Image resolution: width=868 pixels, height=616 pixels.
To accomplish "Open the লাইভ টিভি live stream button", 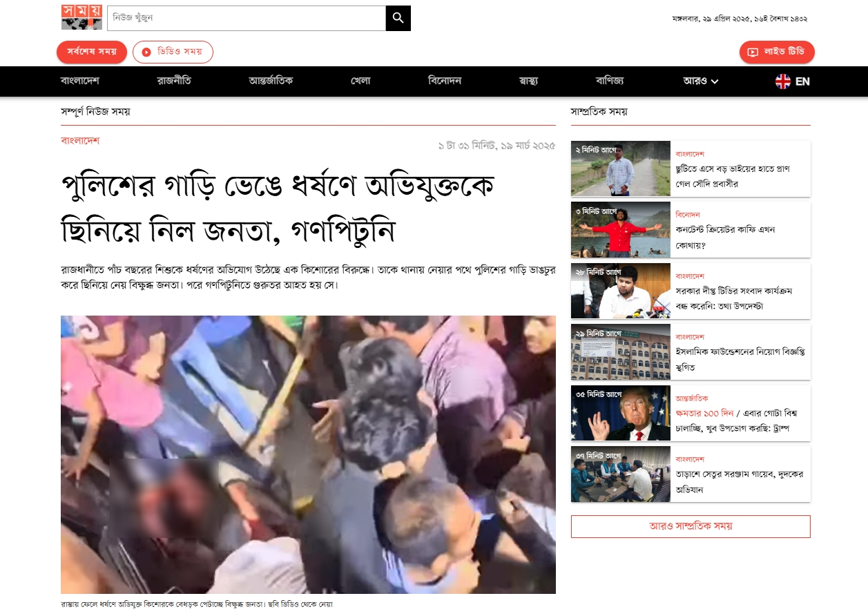I will click(777, 52).
